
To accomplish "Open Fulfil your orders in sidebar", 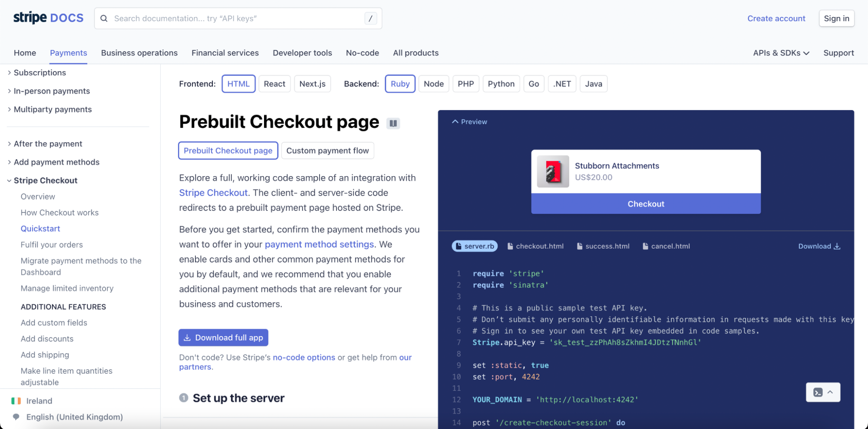I will [52, 245].
